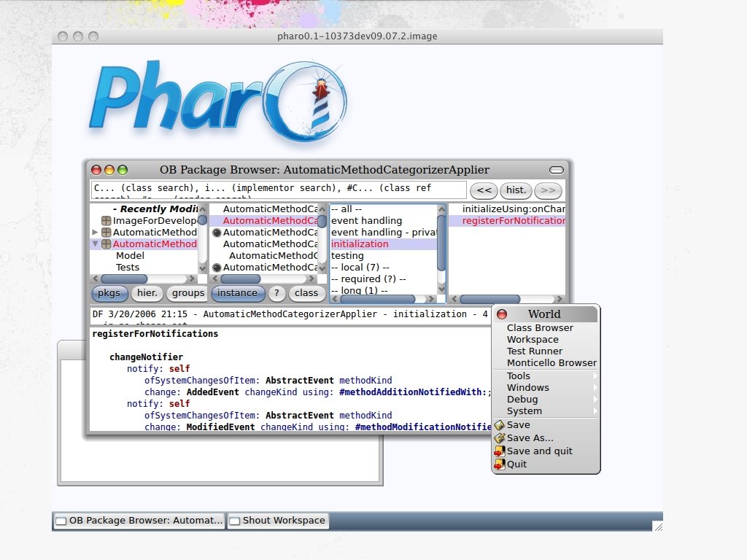The width and height of the screenshot is (747, 560).
Task: Select the 'event handling' category
Action: click(384, 221)
